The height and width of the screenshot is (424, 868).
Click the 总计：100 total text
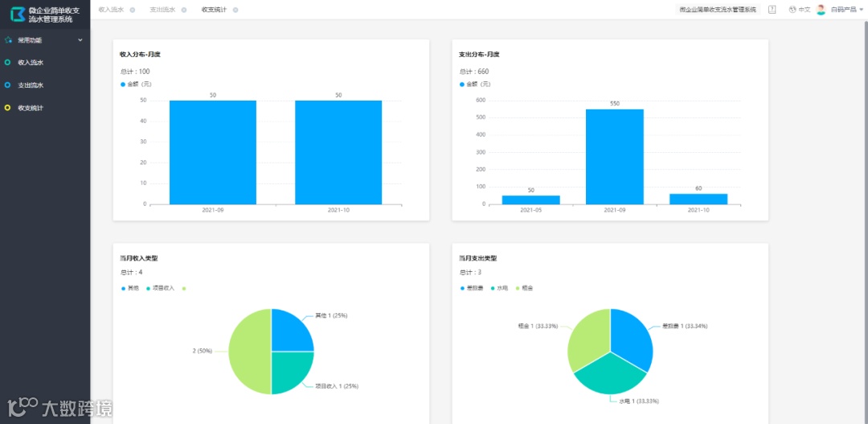(135, 72)
